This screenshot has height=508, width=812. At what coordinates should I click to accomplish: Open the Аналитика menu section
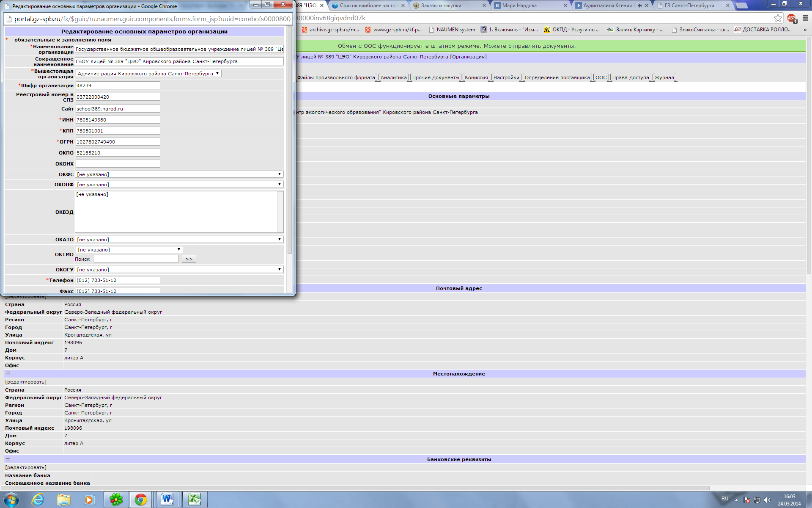point(393,77)
